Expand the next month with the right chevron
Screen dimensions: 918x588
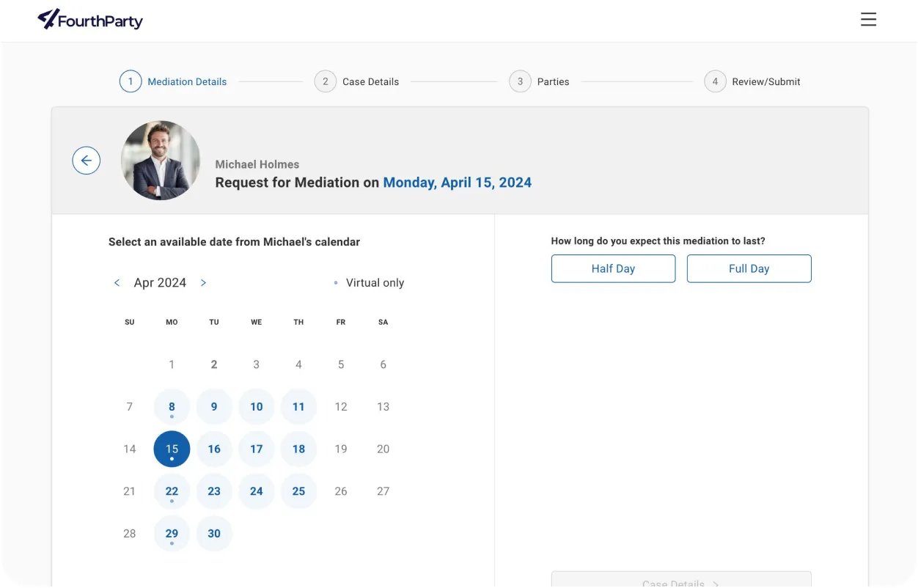203,282
